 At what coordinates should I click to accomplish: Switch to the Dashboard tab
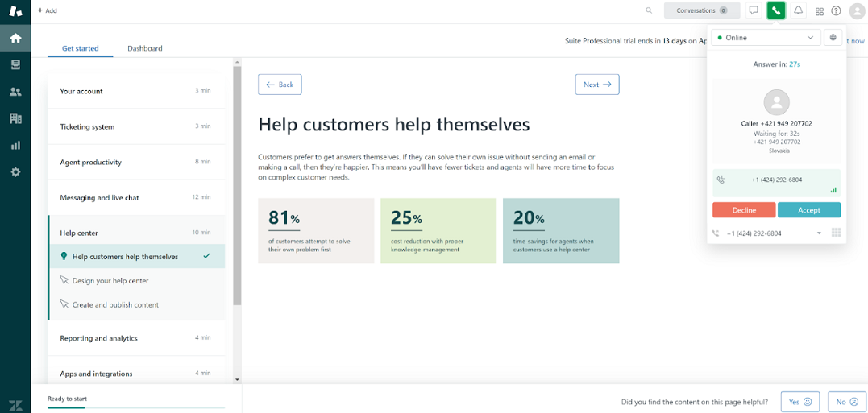click(145, 48)
